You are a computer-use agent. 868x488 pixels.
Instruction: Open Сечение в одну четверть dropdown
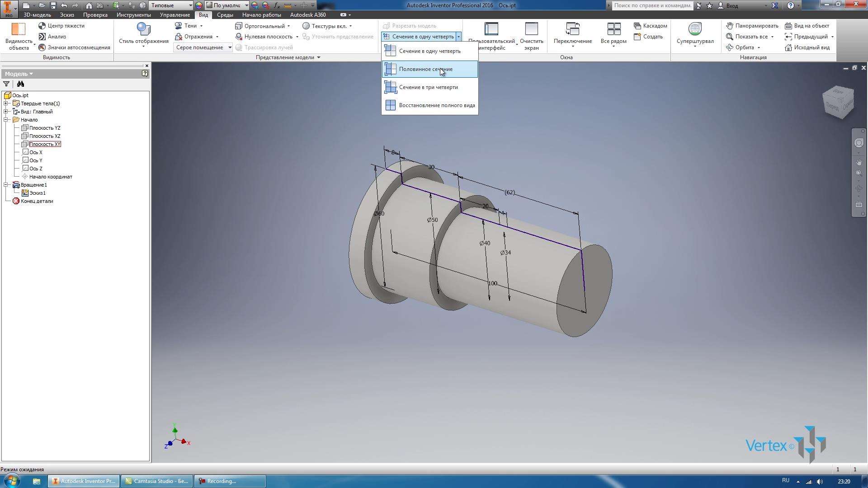460,36
